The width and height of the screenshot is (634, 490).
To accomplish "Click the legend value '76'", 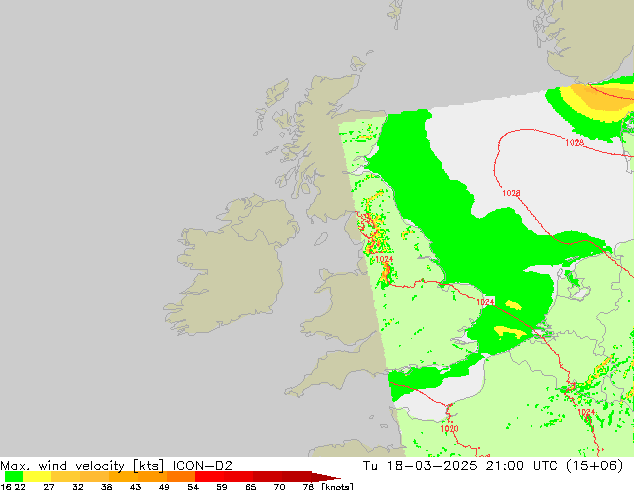I will tap(308, 486).
